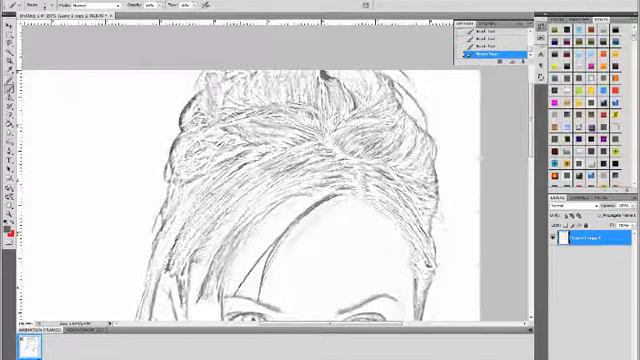The width and height of the screenshot is (640, 360).
Task: Open the Paragraph panel icon in dock
Action: (x=541, y=65)
